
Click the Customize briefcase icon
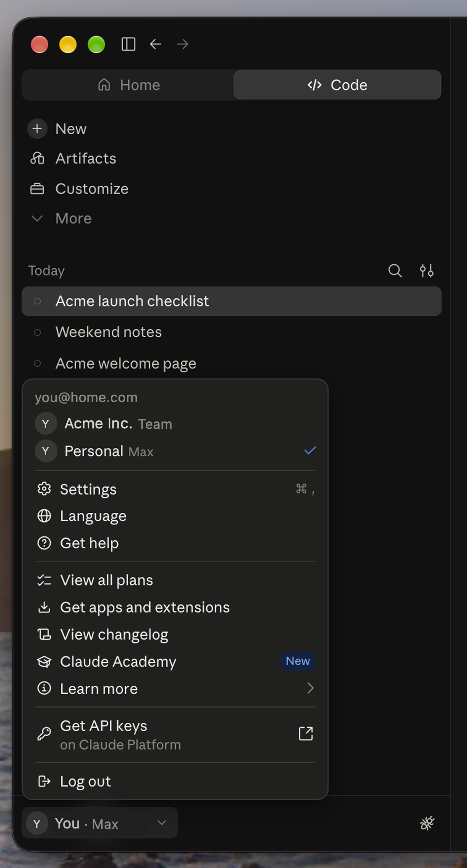pos(37,189)
